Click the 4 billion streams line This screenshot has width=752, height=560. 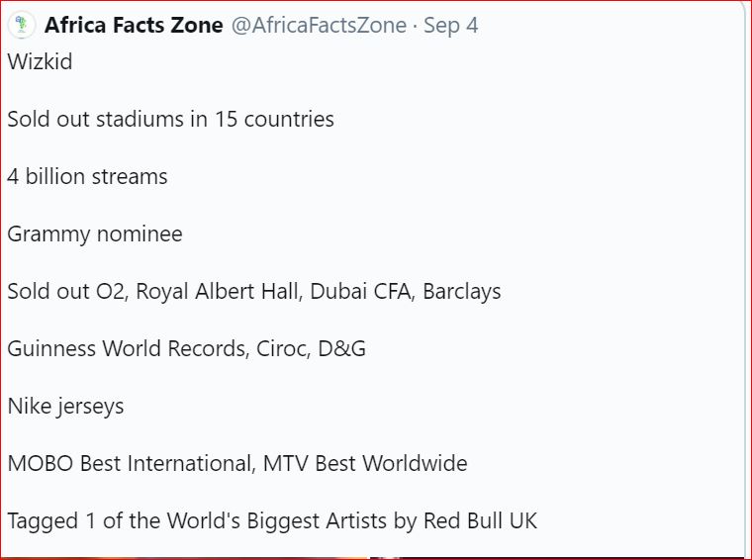pyautogui.click(x=87, y=176)
